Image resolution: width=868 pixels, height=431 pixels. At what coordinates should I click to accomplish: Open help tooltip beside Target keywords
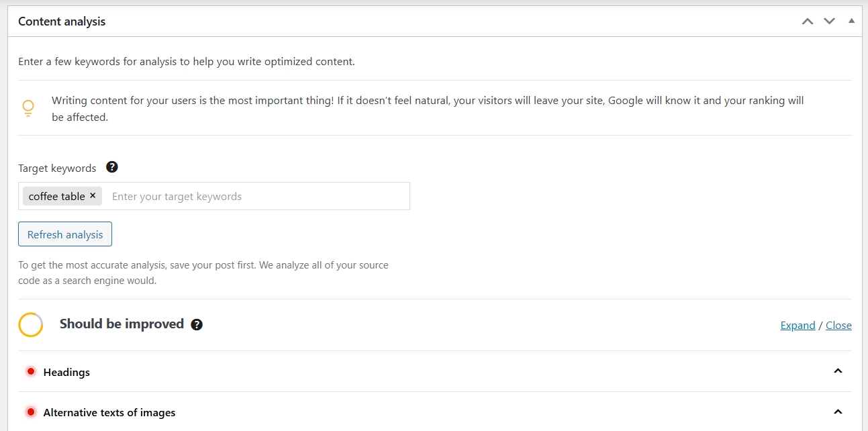pos(112,167)
